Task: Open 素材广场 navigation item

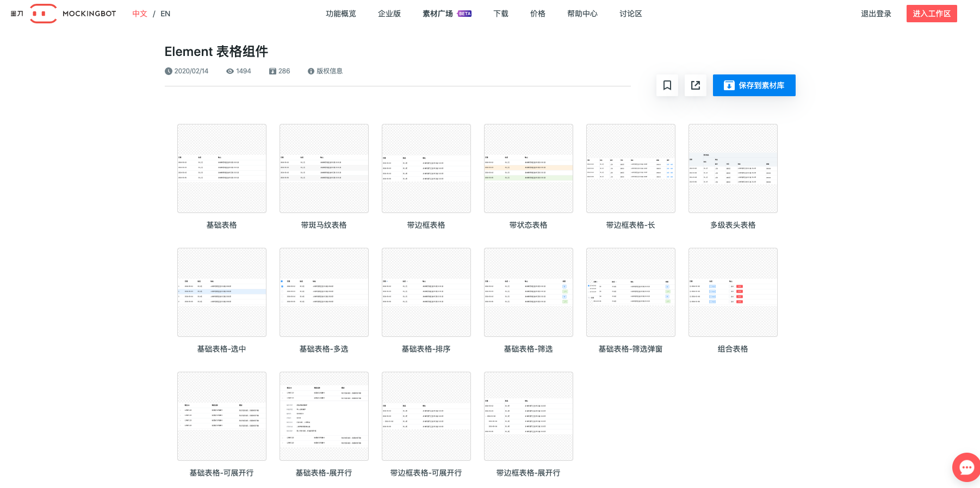Action: point(438,14)
